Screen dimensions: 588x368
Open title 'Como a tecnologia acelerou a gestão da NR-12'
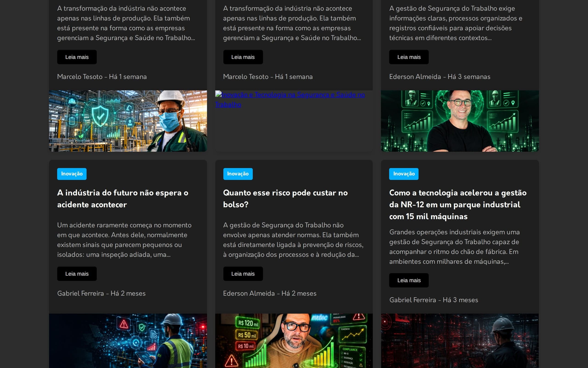(458, 204)
